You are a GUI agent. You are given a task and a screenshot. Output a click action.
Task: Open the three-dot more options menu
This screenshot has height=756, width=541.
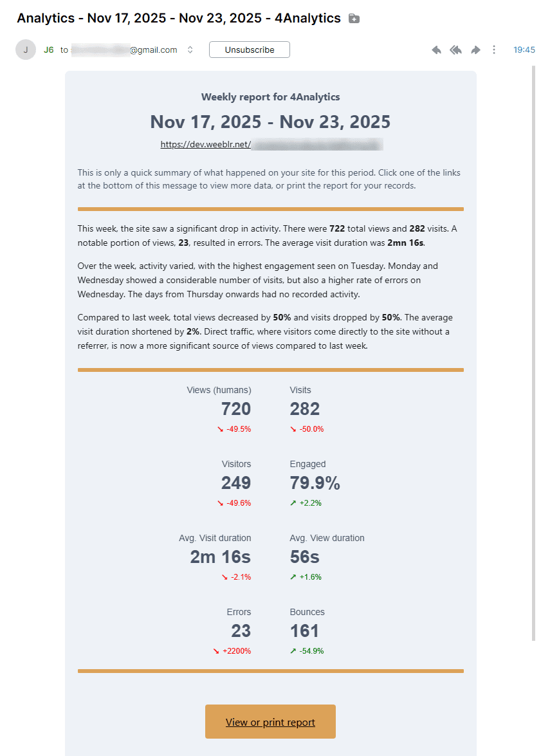tap(493, 49)
